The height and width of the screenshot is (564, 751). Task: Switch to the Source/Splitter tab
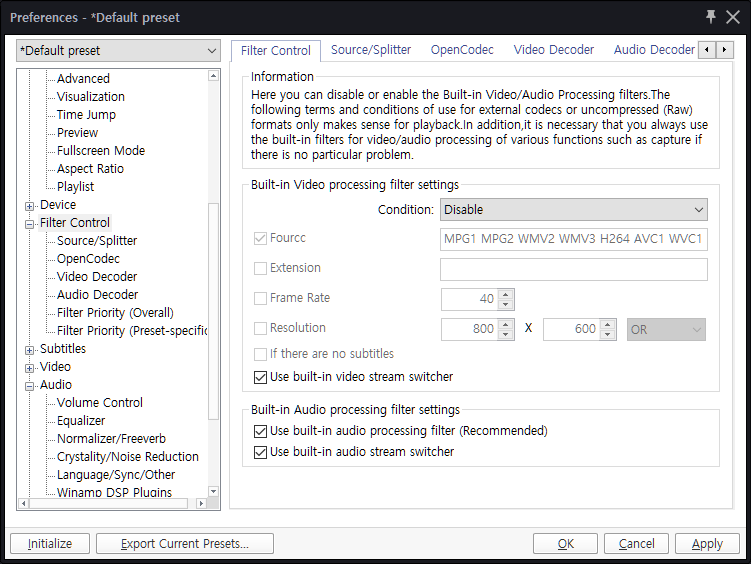click(x=370, y=49)
